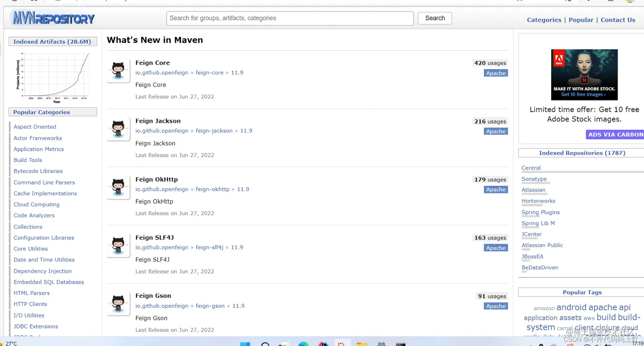Open the Feign Jackson title link
Viewport: 644px width, 346px height.
pyautogui.click(x=158, y=121)
